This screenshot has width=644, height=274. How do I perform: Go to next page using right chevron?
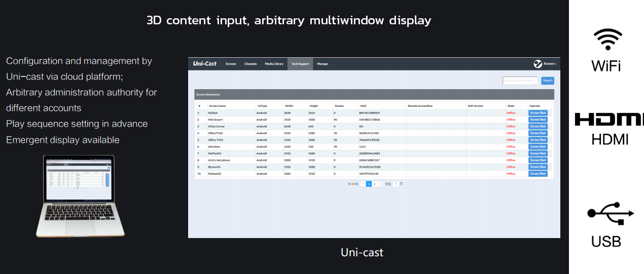tap(381, 184)
